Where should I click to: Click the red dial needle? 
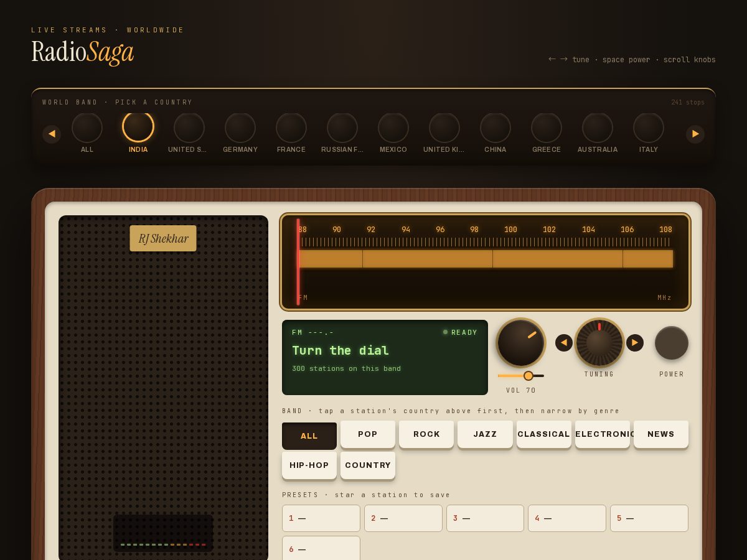click(x=298, y=261)
